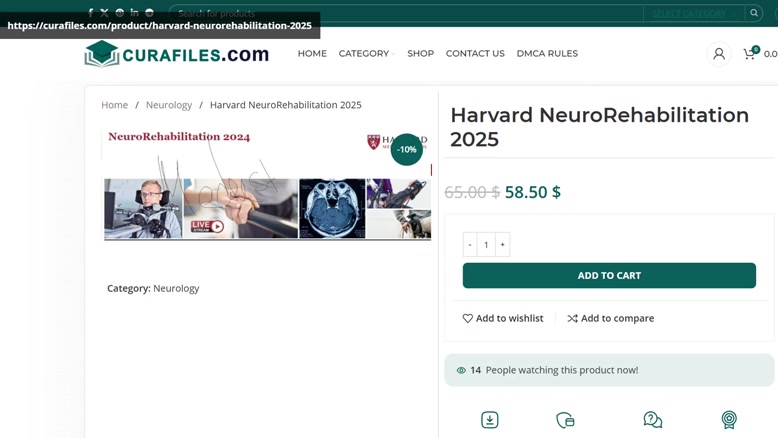Increase quantity with the plus button
778x438 pixels.
tap(502, 245)
